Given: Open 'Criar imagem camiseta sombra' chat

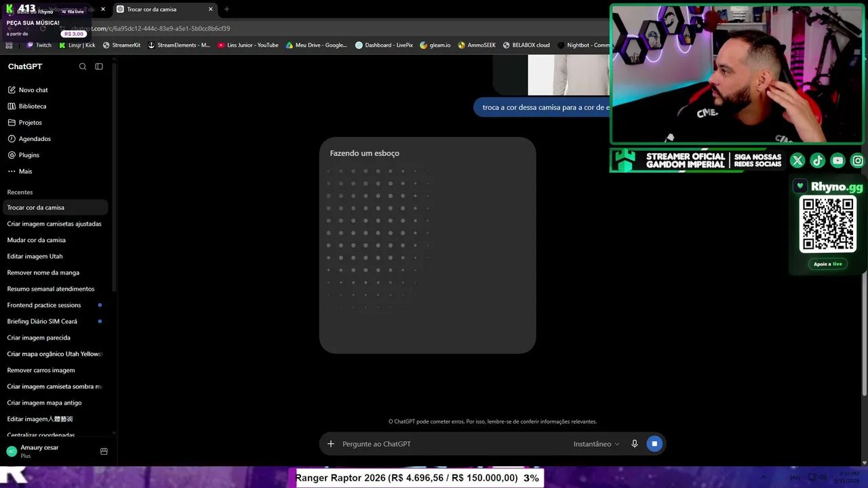Looking at the screenshot, I should pyautogui.click(x=55, y=386).
